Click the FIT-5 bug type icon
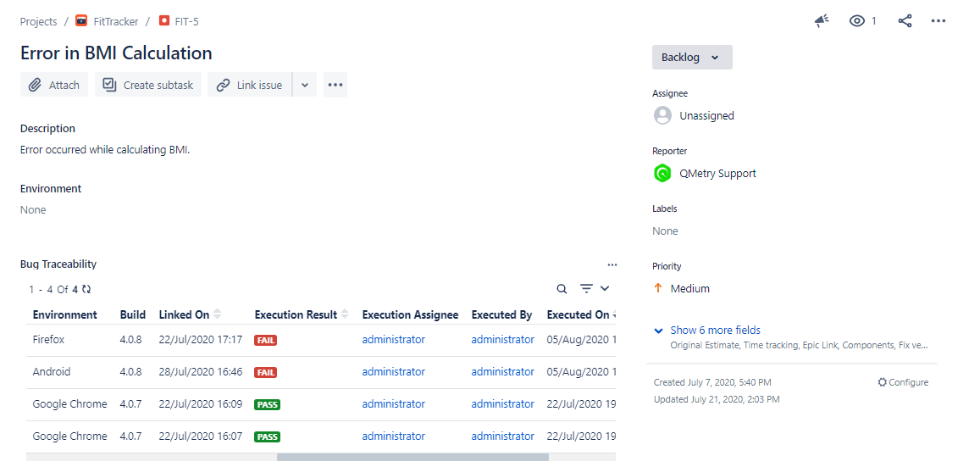Image resolution: width=980 pixels, height=467 pixels. coord(163,20)
